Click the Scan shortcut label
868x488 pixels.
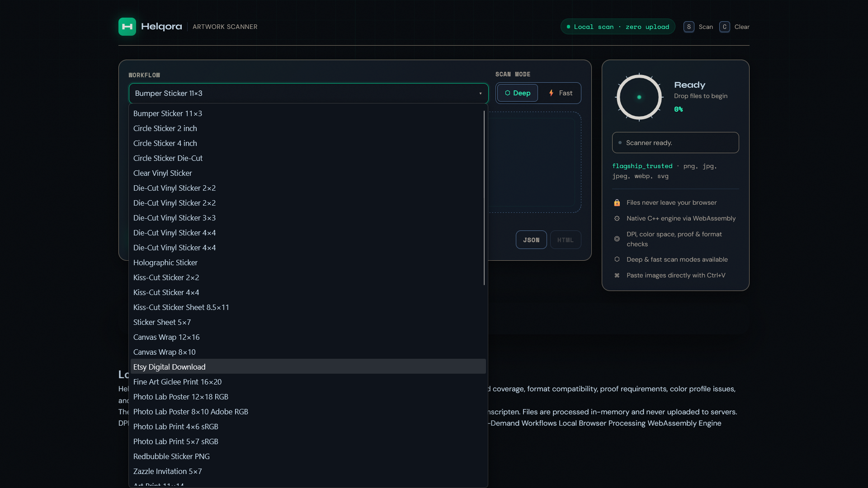706,27
